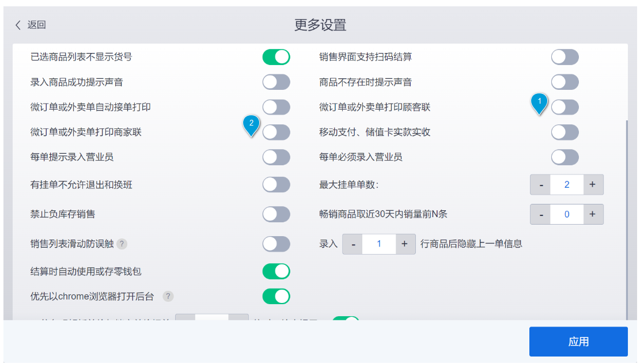Screen dimensions: 644x364
Task: Go back using the 返回 arrow
Action: click(18, 25)
